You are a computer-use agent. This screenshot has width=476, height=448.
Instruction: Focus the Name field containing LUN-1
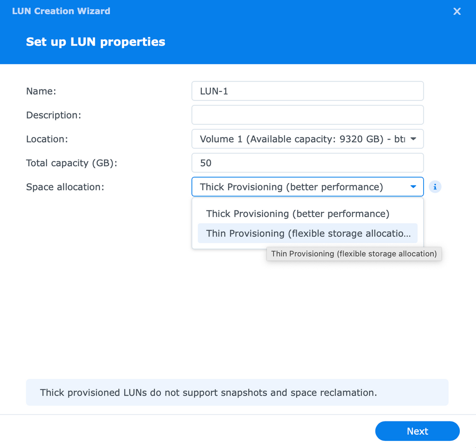(x=307, y=91)
